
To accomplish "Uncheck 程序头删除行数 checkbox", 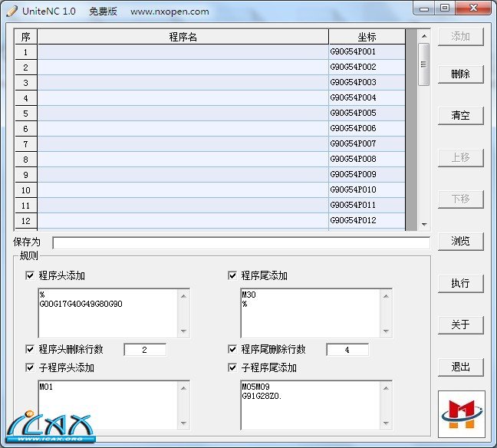I will (30, 349).
